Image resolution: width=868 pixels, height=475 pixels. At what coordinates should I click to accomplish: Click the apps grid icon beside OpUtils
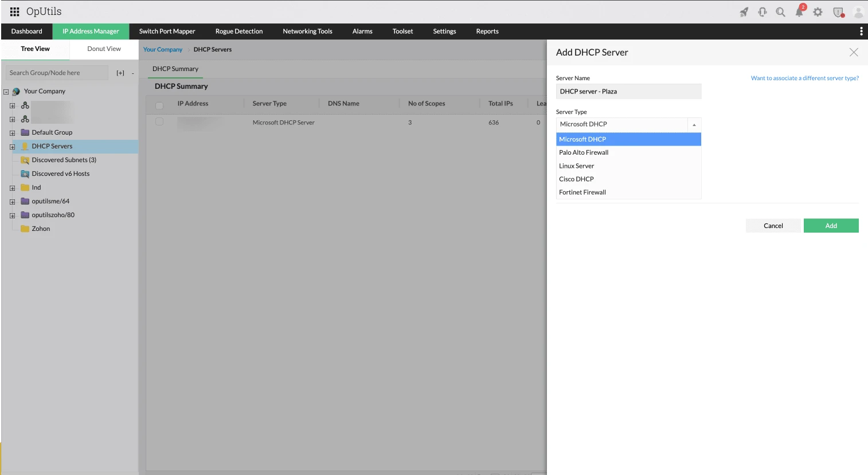pos(13,10)
